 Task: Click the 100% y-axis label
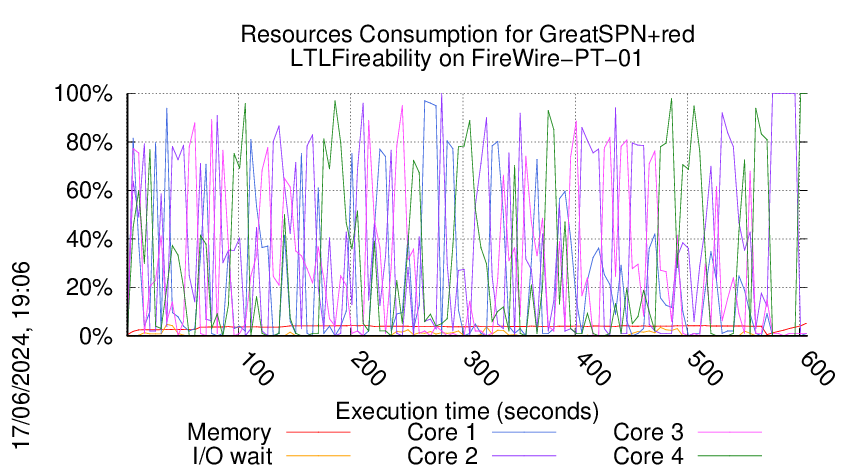pyautogui.click(x=83, y=94)
